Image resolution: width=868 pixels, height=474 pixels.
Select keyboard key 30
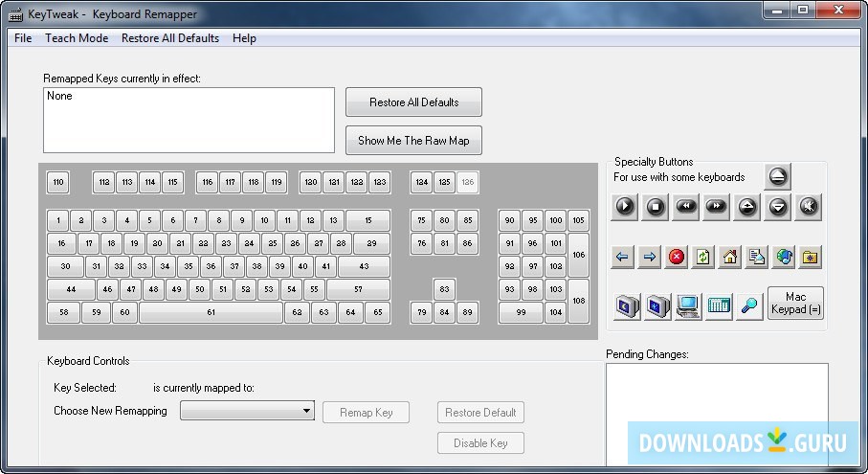[65, 266]
